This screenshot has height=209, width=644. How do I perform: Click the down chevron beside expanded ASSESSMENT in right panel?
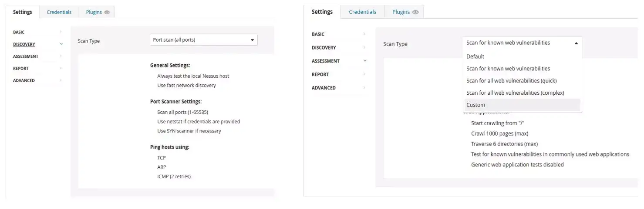point(365,61)
